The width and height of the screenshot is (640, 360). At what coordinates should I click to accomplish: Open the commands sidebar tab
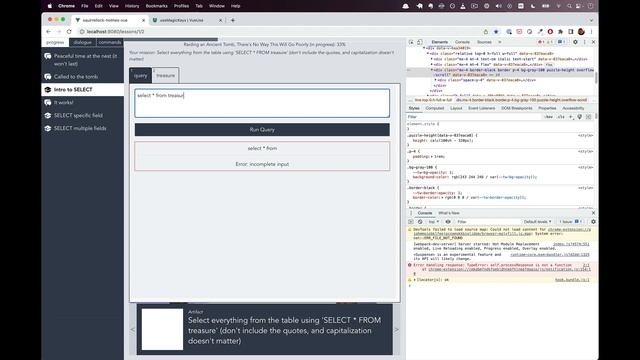[x=110, y=42]
